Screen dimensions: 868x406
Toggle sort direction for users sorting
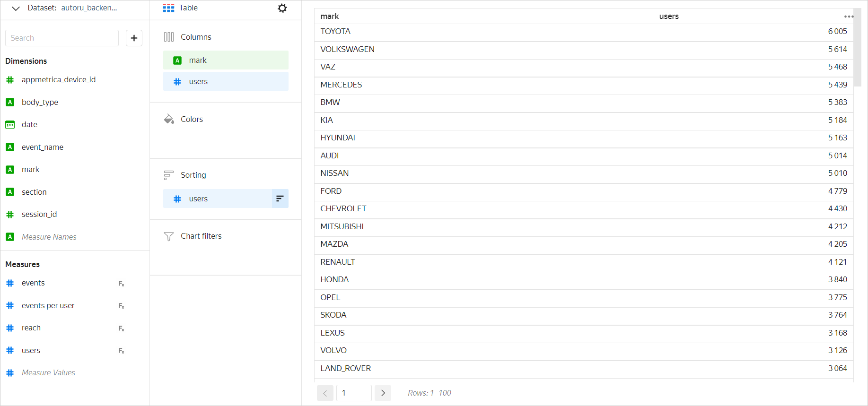pyautogui.click(x=280, y=199)
